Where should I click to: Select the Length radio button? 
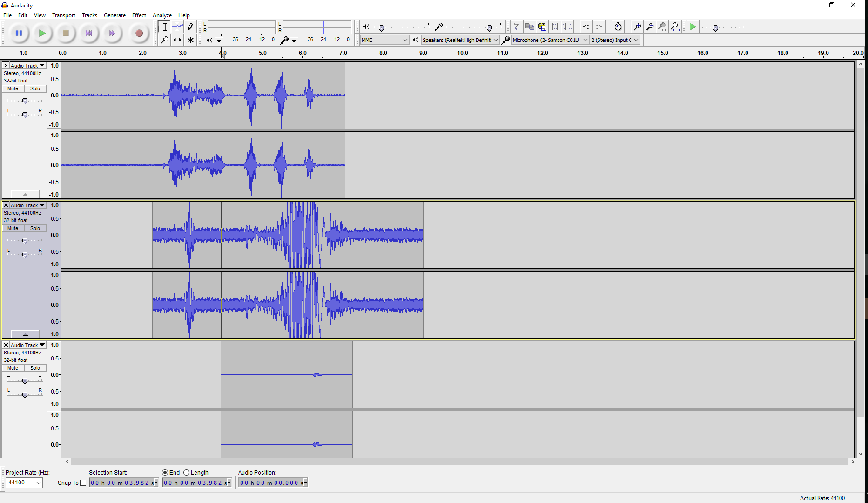click(186, 472)
